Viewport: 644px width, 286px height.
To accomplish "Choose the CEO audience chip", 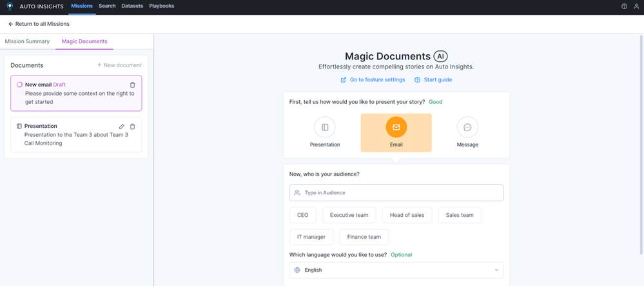I will [x=303, y=215].
